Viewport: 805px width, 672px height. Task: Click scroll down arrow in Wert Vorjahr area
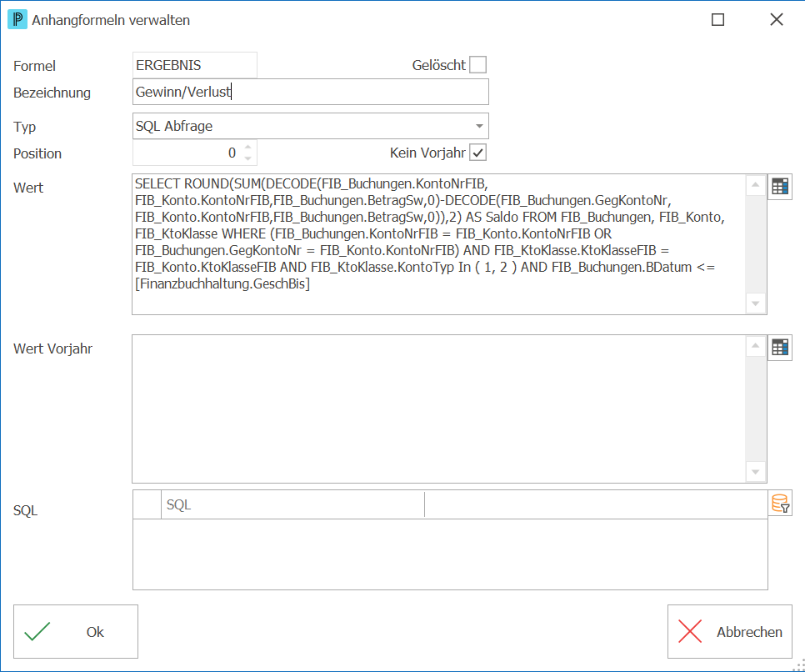tap(755, 472)
